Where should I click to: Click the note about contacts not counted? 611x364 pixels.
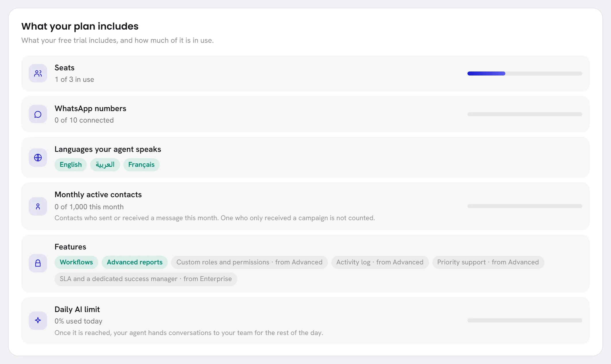point(215,218)
